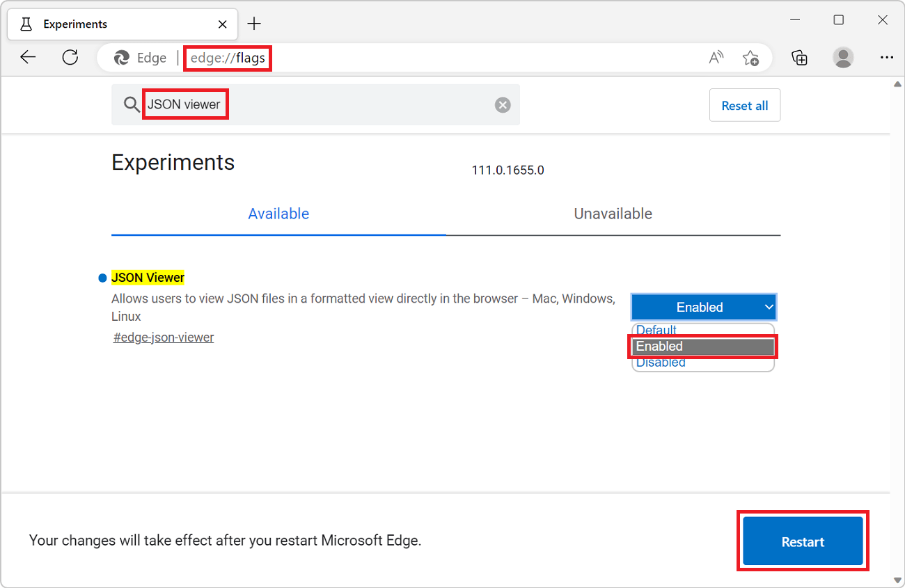Open a new browser tab
The width and height of the screenshot is (905, 588).
coord(254,23)
